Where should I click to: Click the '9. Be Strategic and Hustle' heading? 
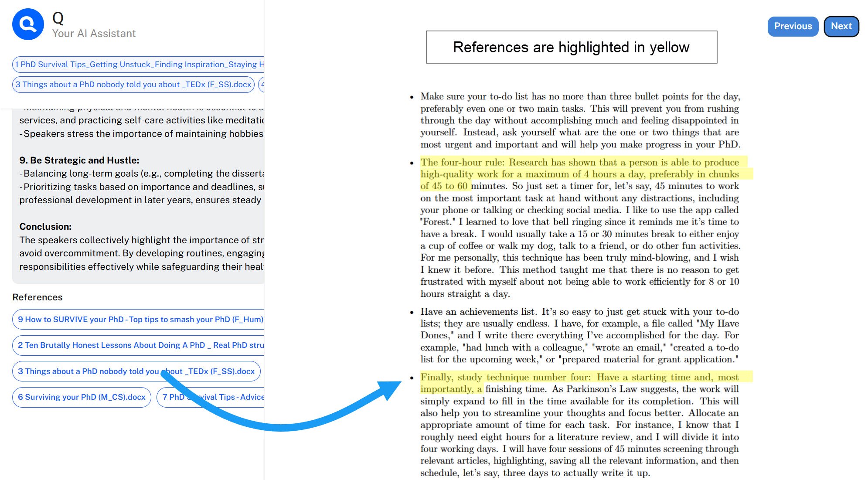(x=79, y=160)
